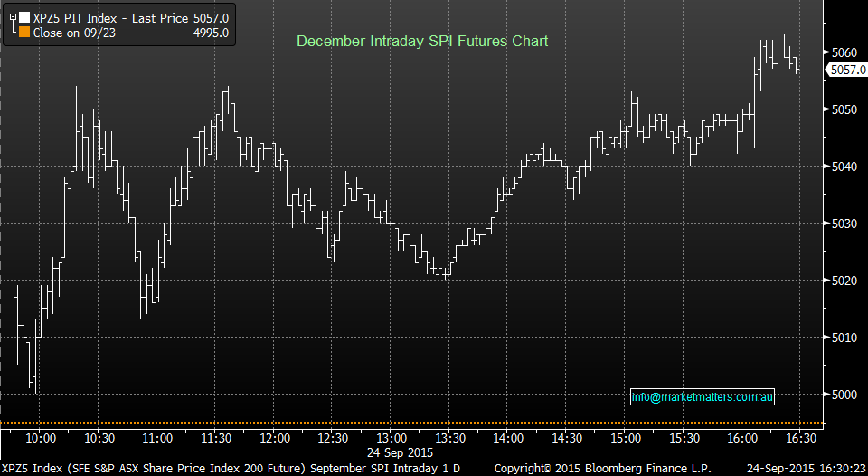Click the orange Close on 09/23 swatch
The image size is (868, 476).
24,33
